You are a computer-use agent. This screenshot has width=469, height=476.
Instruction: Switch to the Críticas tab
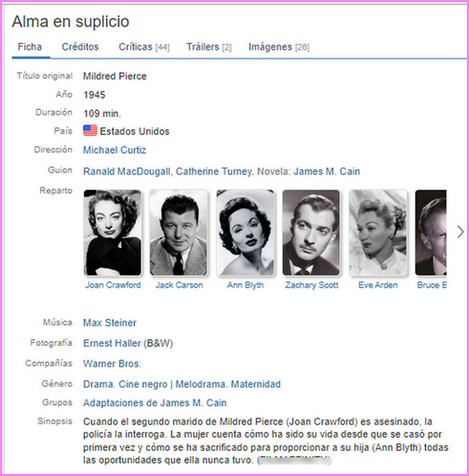point(144,46)
